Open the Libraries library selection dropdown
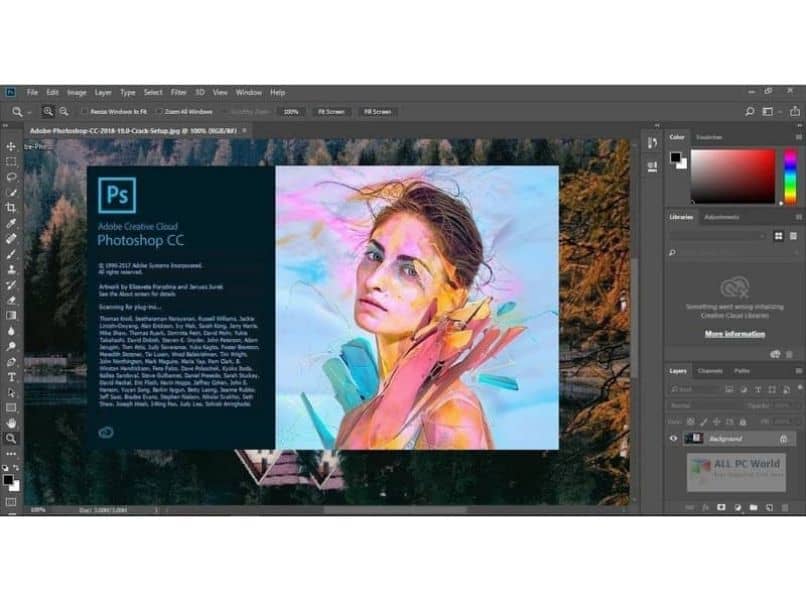The height and width of the screenshot is (600, 806). click(717, 236)
